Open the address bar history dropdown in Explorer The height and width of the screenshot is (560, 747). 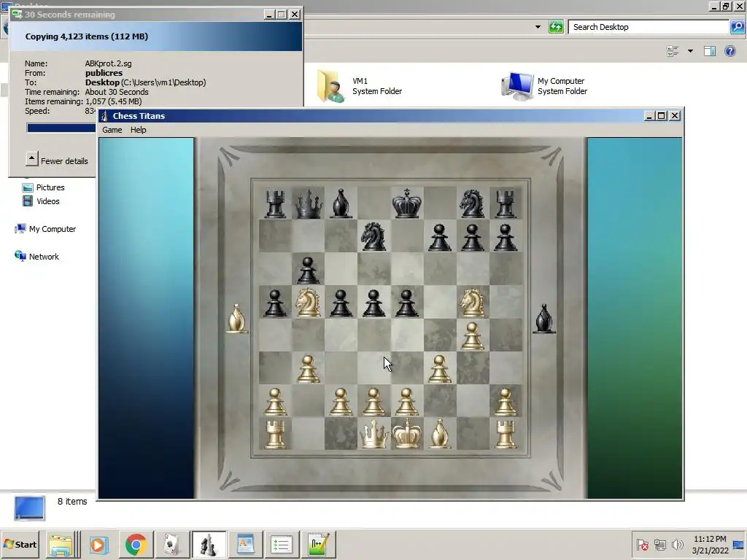pyautogui.click(x=538, y=27)
